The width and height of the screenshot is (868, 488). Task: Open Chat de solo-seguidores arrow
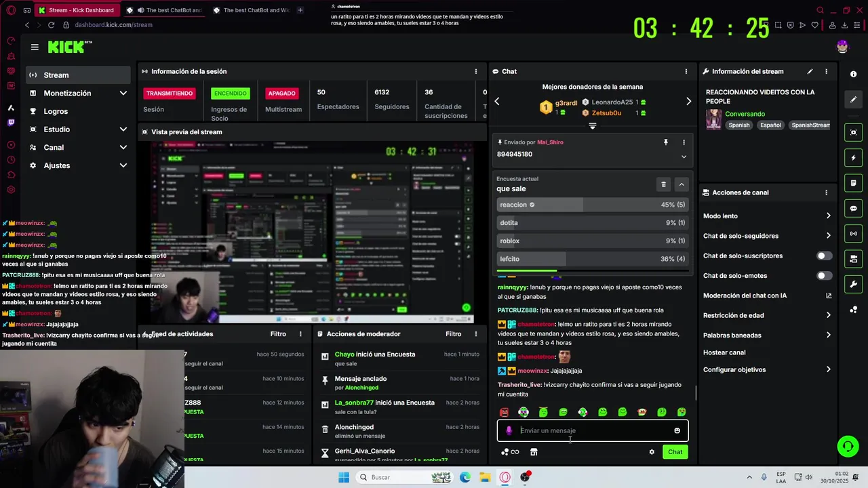(828, 236)
